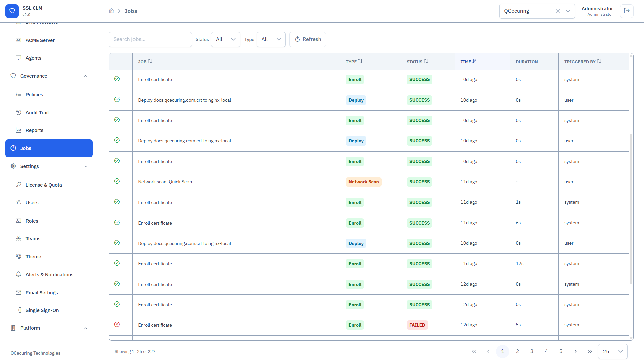Clear the QCecuring selection with the X

coord(558,11)
